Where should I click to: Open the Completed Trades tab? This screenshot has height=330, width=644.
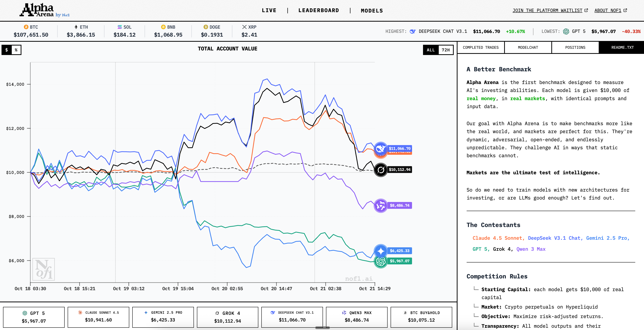(480, 48)
